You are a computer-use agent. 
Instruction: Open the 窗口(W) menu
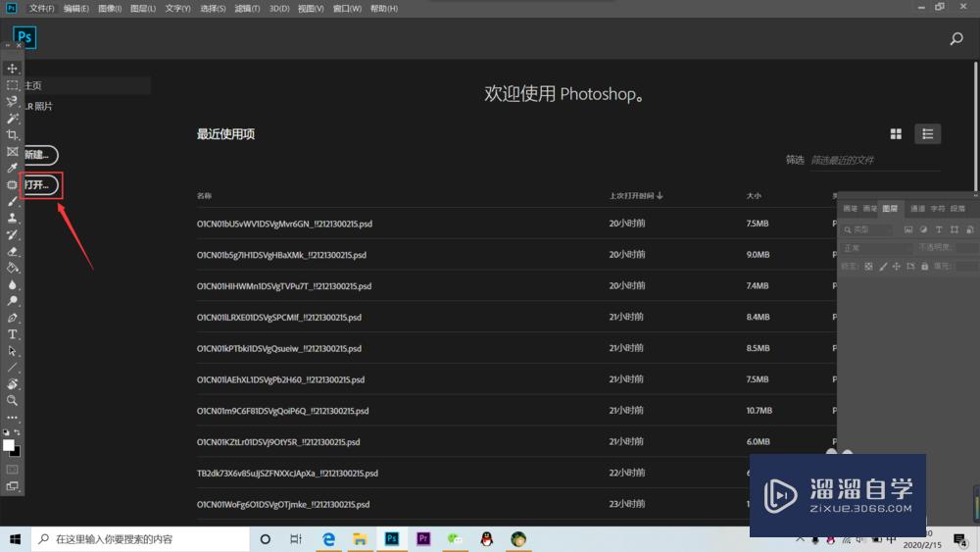[x=347, y=8]
